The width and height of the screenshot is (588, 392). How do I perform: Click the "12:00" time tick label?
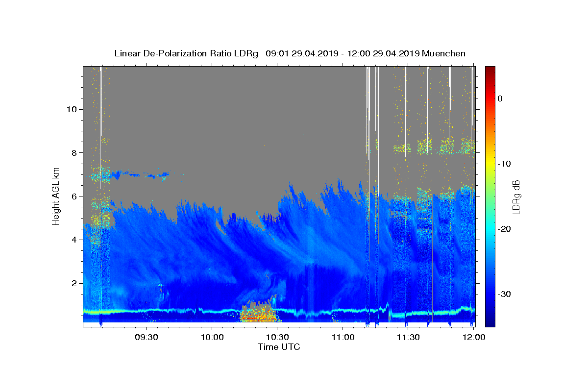[x=473, y=337]
